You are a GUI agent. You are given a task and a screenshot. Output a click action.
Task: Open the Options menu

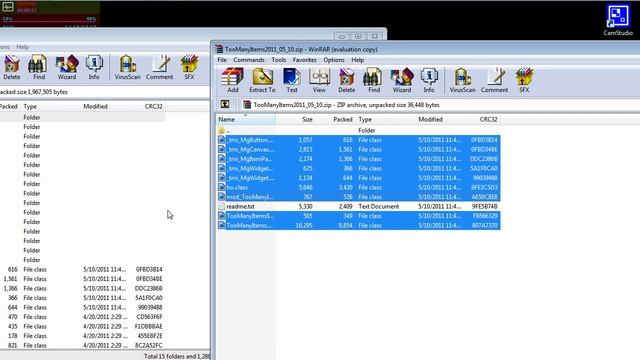click(x=334, y=60)
